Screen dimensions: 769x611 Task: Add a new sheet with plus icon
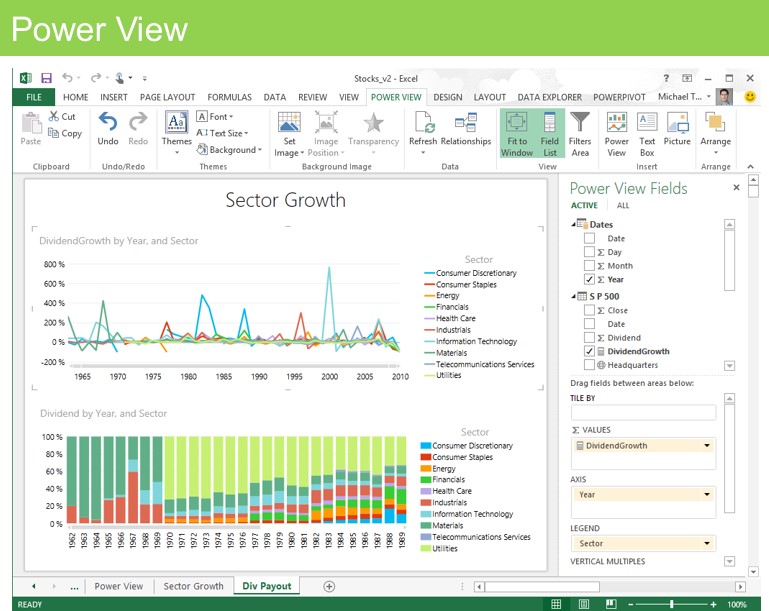pos(329,586)
